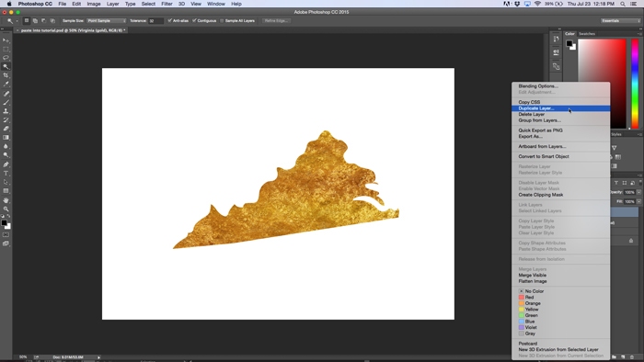Select the Brush tool
The width and height of the screenshot is (644, 362).
tap(6, 102)
